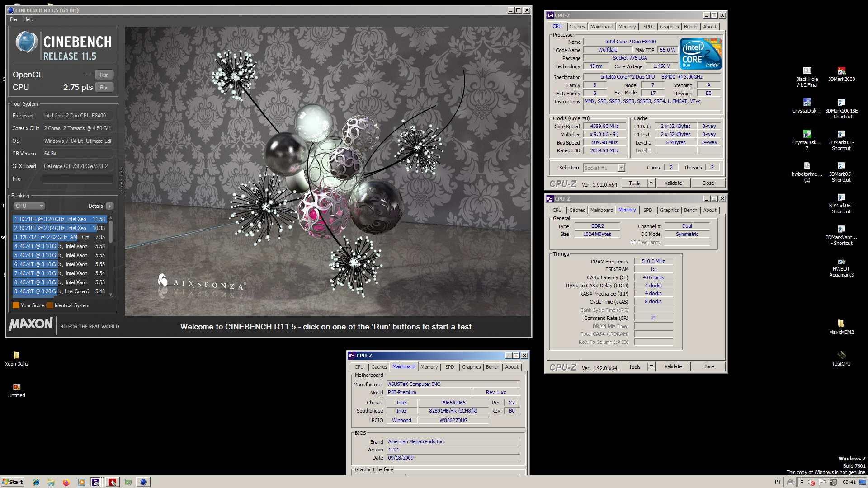Select the CrystalDisk 7 desktop icon
The image size is (868, 488).
pyautogui.click(x=807, y=141)
